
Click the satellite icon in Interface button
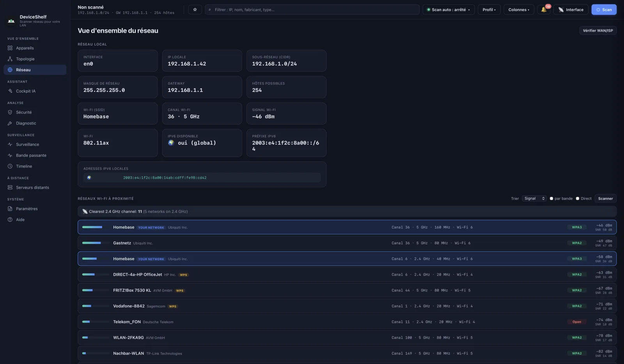pos(561,10)
